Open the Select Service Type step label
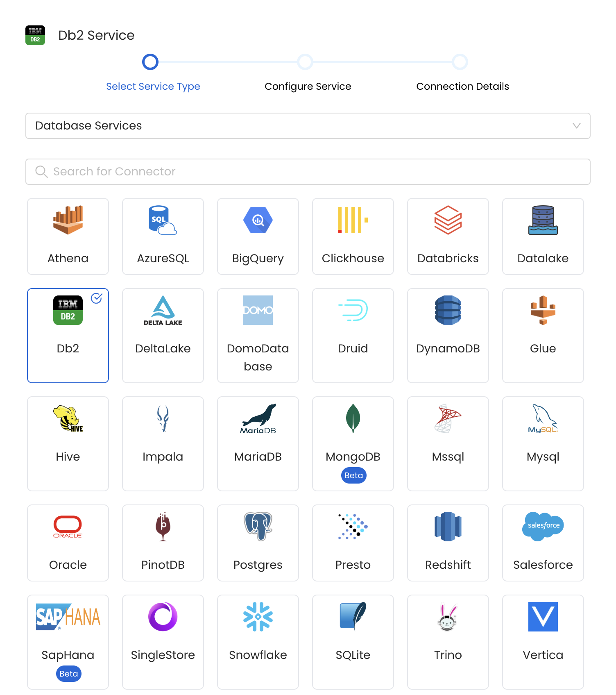The image size is (616, 695). pos(153,86)
